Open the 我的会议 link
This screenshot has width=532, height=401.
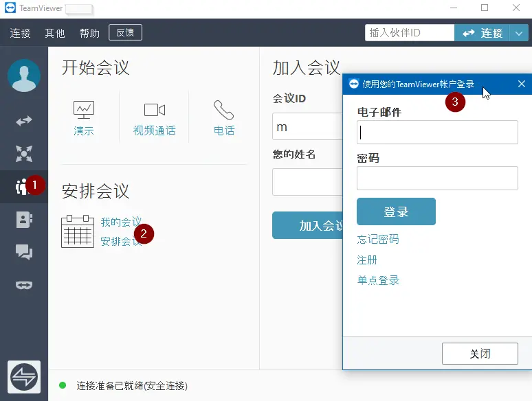[121, 222]
